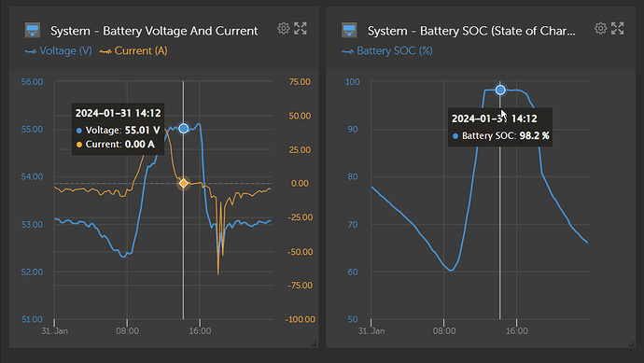This screenshot has height=363, width=644.
Task: Click '51.00' voltage axis label
Action: [32, 319]
